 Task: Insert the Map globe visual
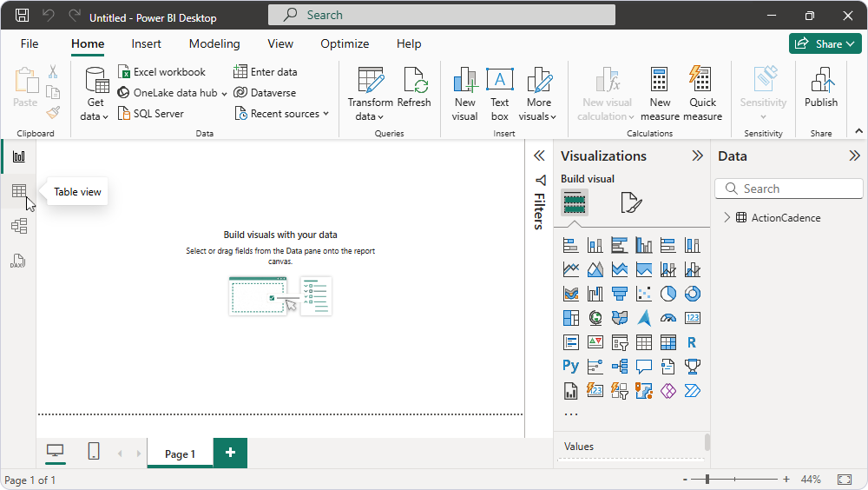(595, 318)
